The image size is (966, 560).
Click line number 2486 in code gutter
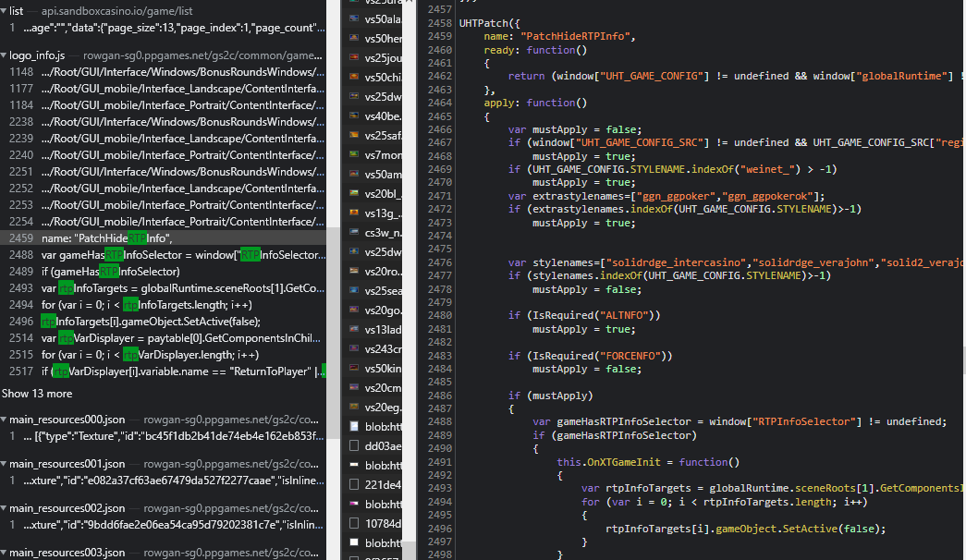point(440,396)
